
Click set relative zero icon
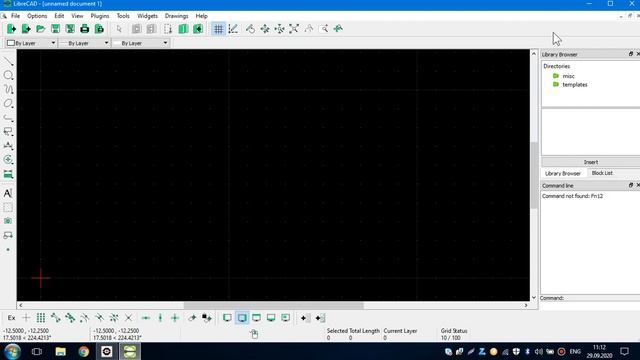tap(192, 318)
